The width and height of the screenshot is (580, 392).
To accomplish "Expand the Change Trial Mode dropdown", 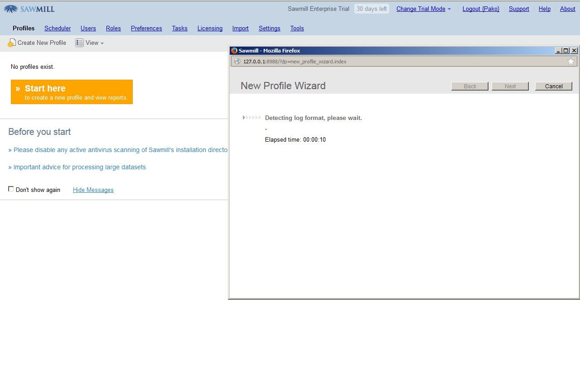I will coord(424,9).
